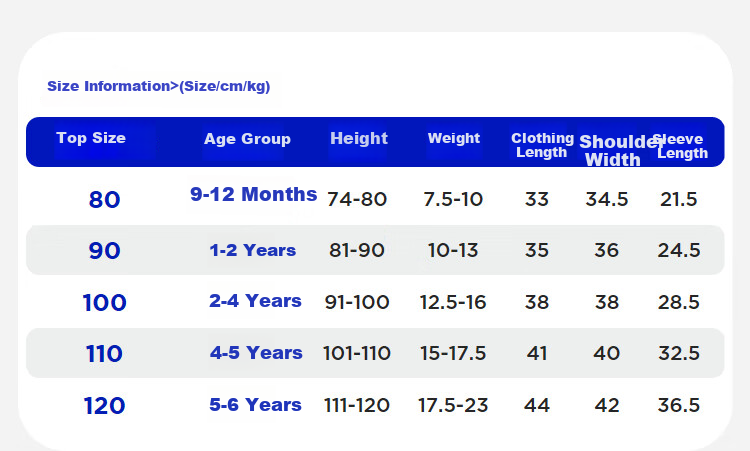This screenshot has height=451, width=750.
Task: Select clothing length '44' cell
Action: point(537,406)
